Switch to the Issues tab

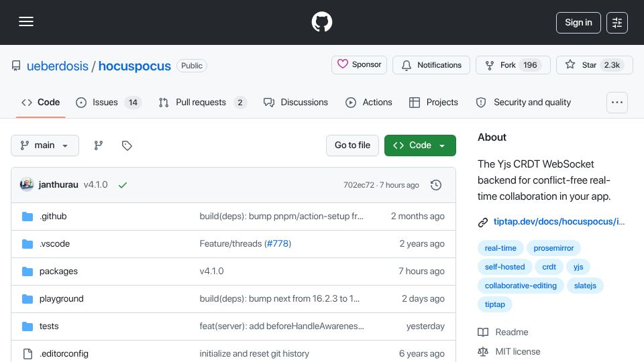(109, 102)
